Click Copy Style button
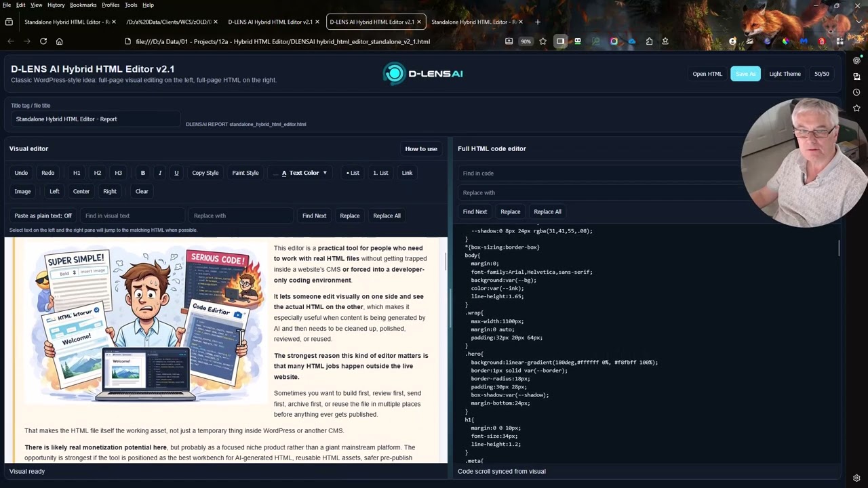 point(205,173)
